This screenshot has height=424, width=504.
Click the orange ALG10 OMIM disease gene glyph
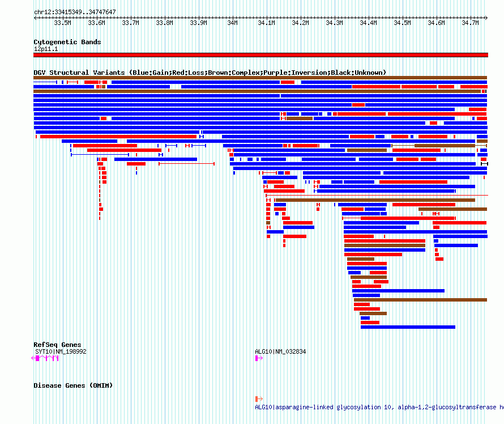(259, 399)
